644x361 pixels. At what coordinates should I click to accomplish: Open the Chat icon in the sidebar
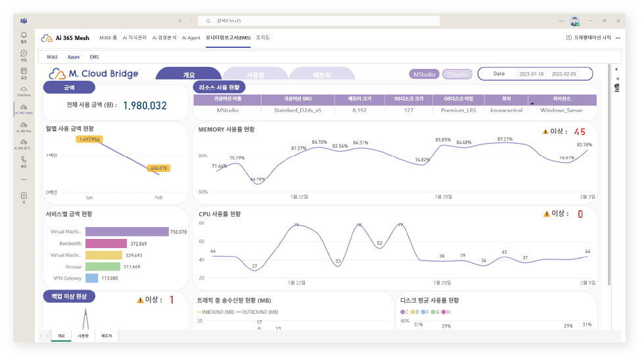pos(24,53)
